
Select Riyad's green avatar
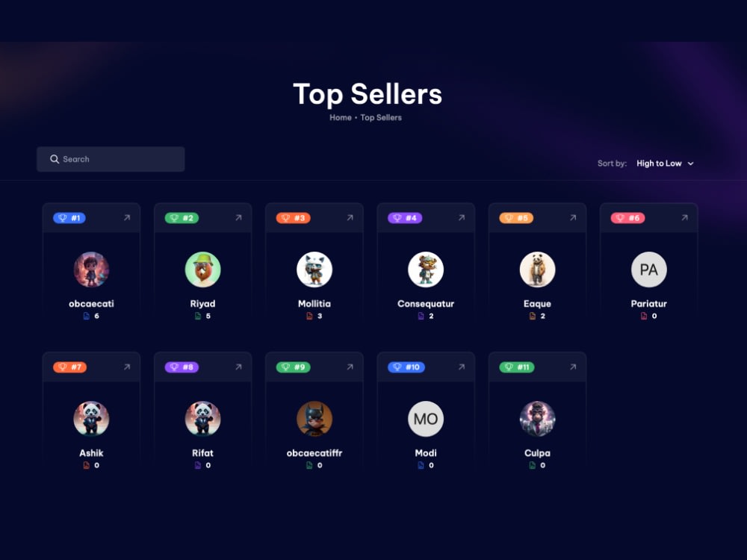tap(203, 270)
